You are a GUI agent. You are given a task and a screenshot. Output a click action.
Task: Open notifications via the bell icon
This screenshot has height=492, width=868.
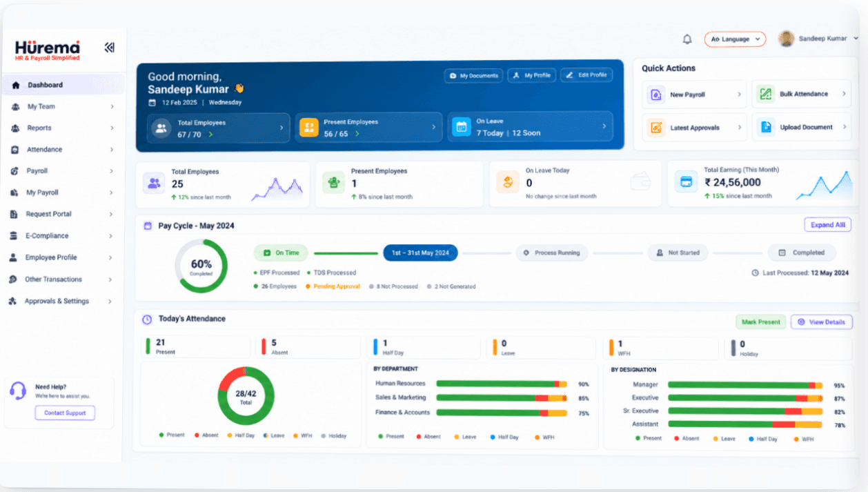(x=687, y=39)
